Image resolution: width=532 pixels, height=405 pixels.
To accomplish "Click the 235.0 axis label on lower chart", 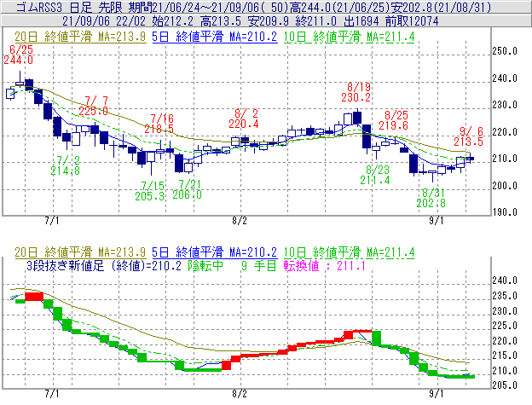I will pyautogui.click(x=505, y=296).
